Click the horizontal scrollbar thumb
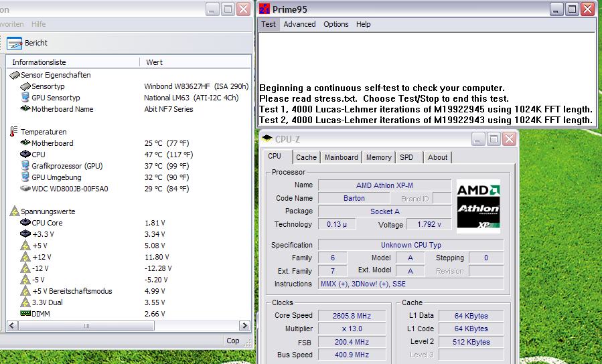The width and height of the screenshot is (602, 364). [86, 326]
